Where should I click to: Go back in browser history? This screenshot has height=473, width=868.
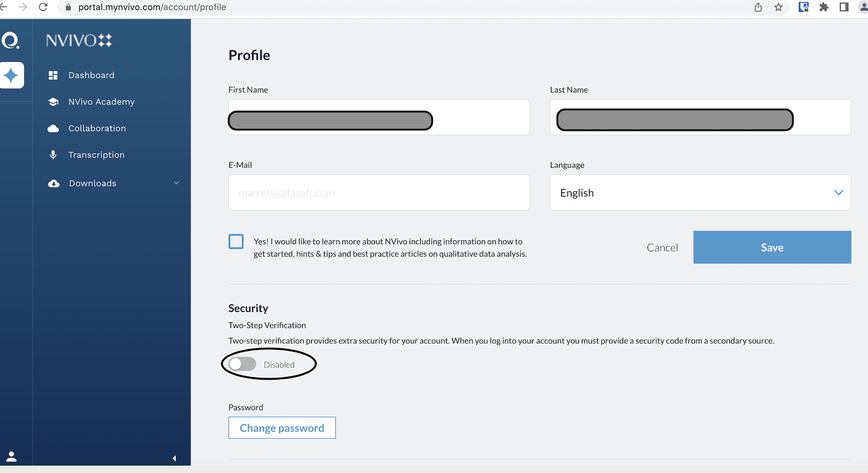pos(3,7)
